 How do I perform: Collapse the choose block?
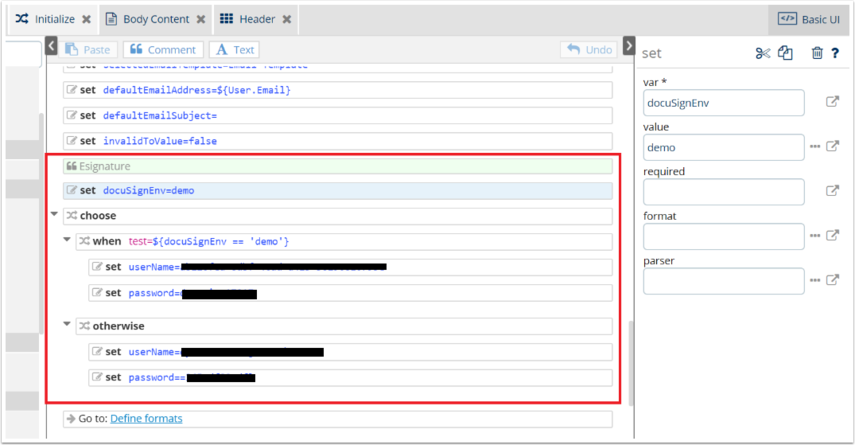pyautogui.click(x=54, y=215)
